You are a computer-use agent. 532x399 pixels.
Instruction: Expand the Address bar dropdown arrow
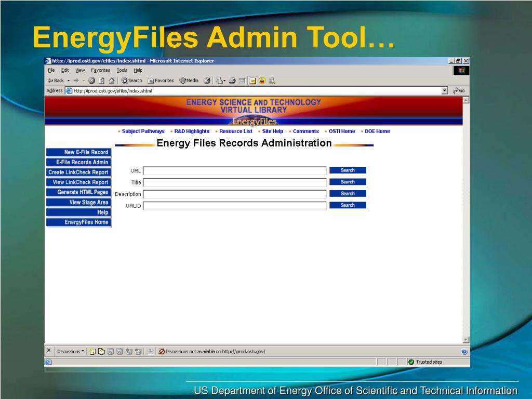445,90
